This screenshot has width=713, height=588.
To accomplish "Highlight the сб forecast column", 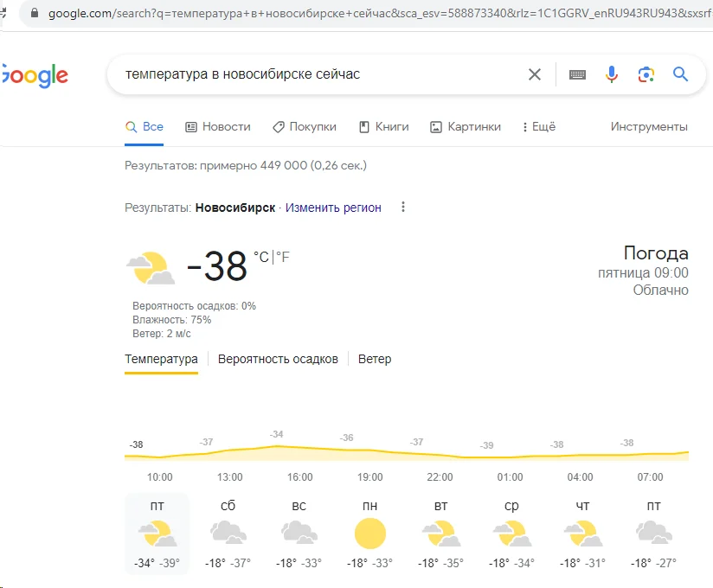I will (x=228, y=529).
